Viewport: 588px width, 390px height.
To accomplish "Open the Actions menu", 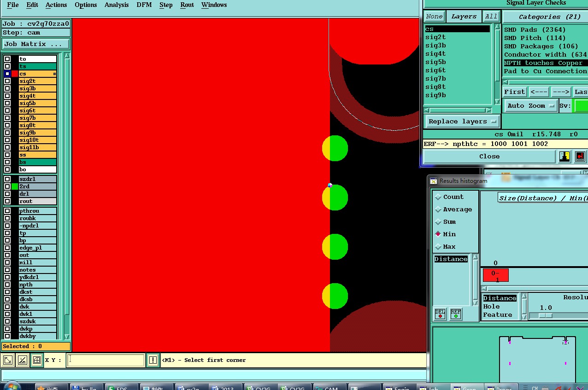I will (x=56, y=5).
